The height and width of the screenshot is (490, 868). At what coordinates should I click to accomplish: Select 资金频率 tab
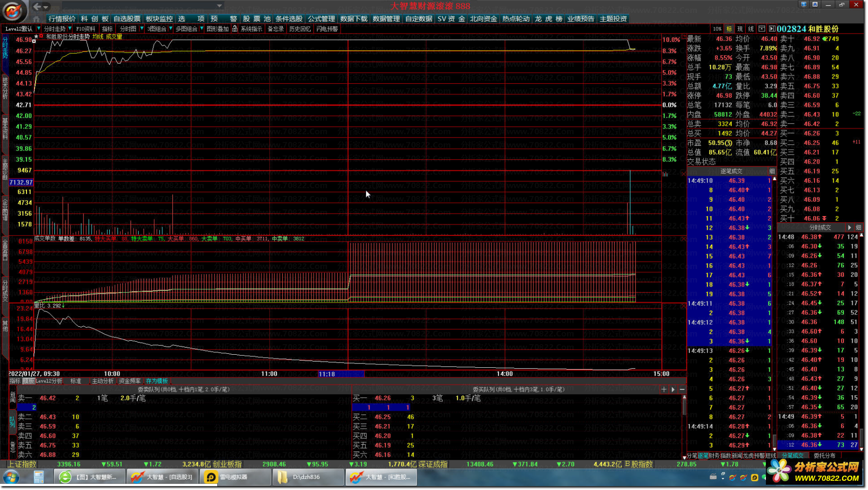pos(130,381)
